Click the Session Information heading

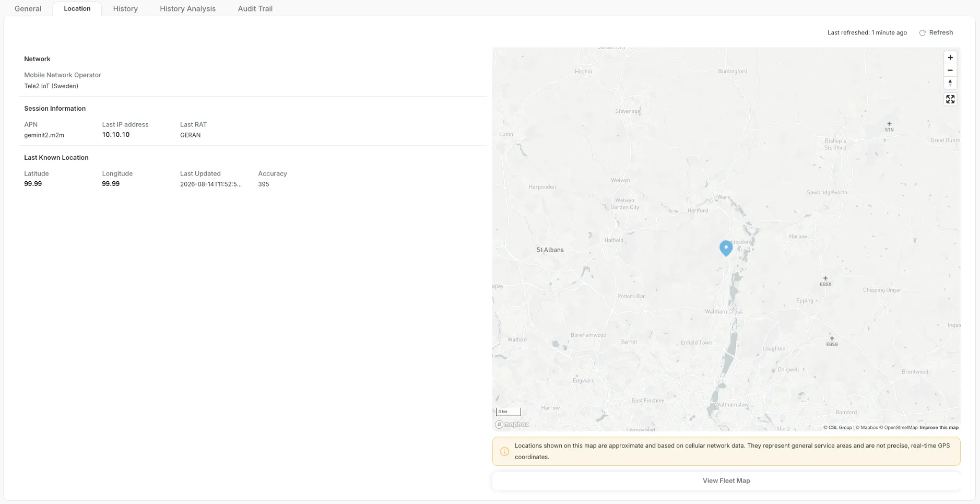tap(55, 109)
